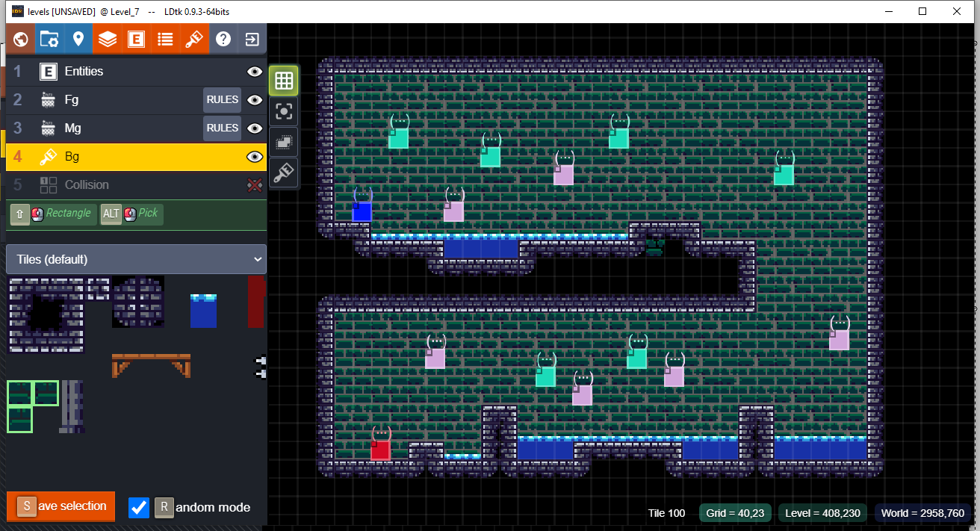Click the ALT Pick shortcut hint
This screenshot has height=531, width=980.
pyautogui.click(x=131, y=214)
